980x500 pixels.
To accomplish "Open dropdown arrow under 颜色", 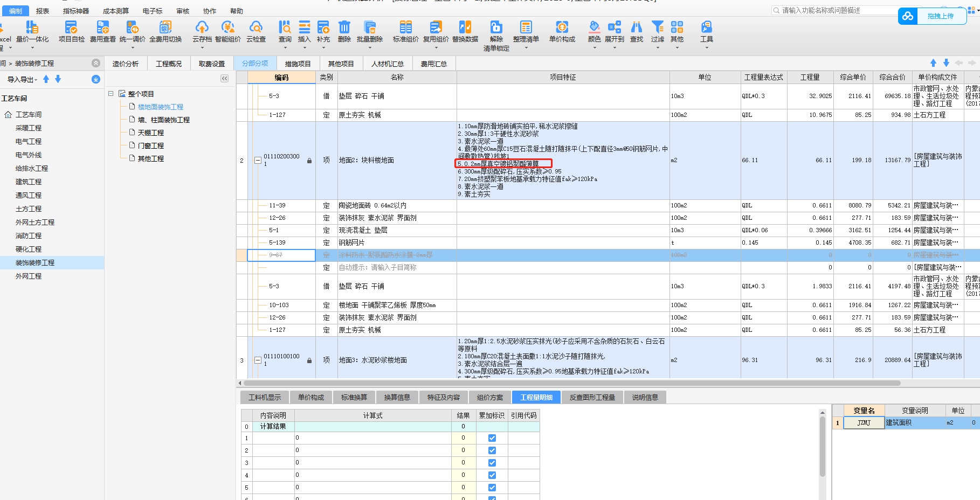I will point(595,48).
